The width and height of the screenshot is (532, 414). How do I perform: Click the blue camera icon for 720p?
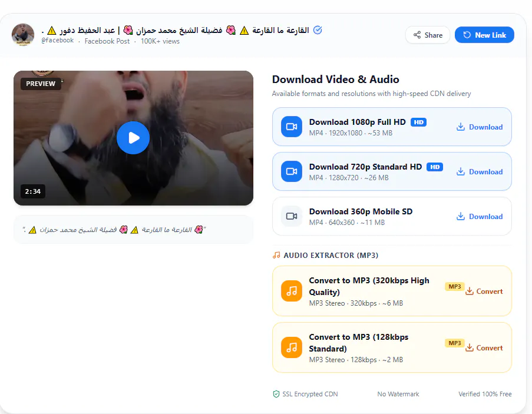pos(292,171)
